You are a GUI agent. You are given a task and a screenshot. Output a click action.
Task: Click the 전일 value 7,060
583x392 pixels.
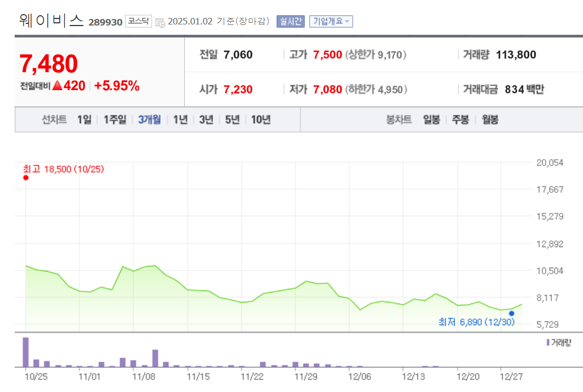point(238,55)
